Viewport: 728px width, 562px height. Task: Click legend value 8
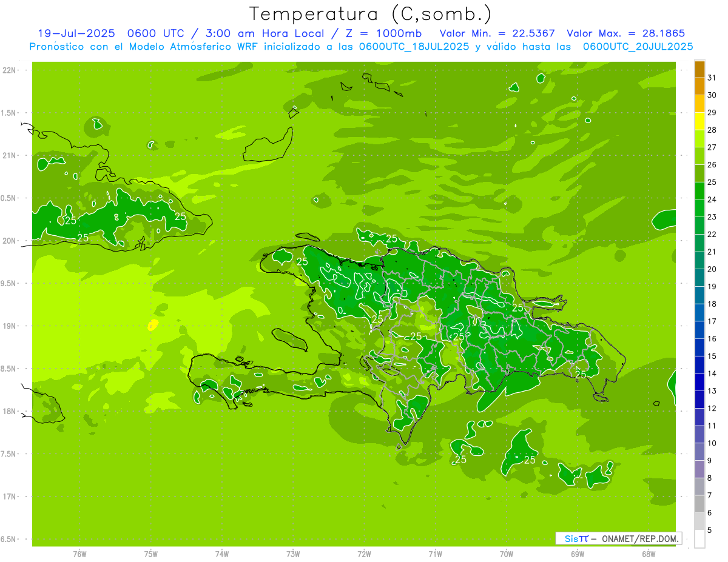coord(709,478)
